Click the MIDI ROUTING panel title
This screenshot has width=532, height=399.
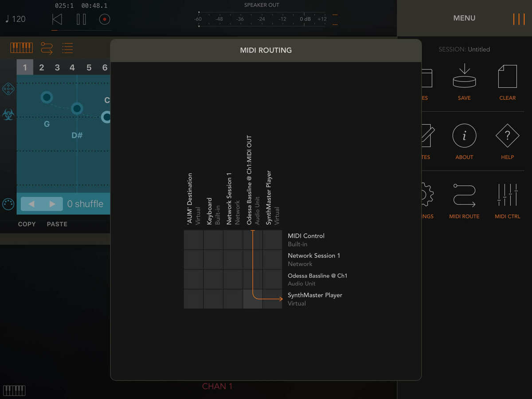pyautogui.click(x=266, y=50)
